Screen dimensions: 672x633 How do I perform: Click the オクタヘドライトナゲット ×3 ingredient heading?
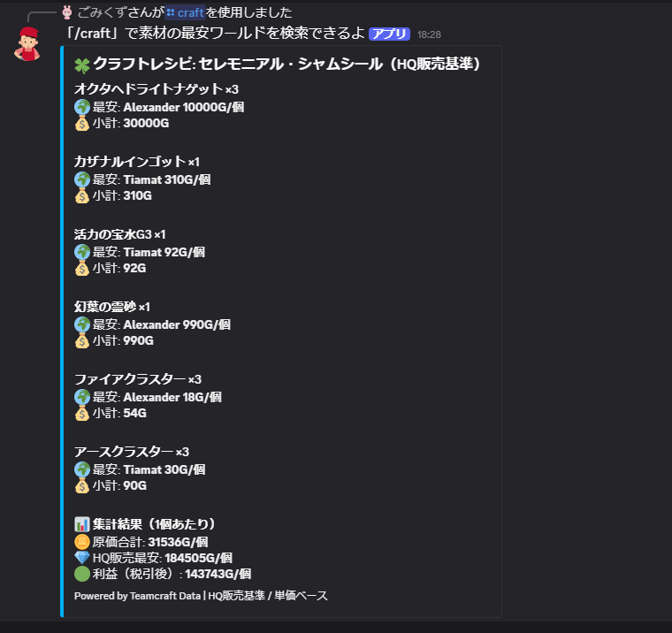[157, 88]
